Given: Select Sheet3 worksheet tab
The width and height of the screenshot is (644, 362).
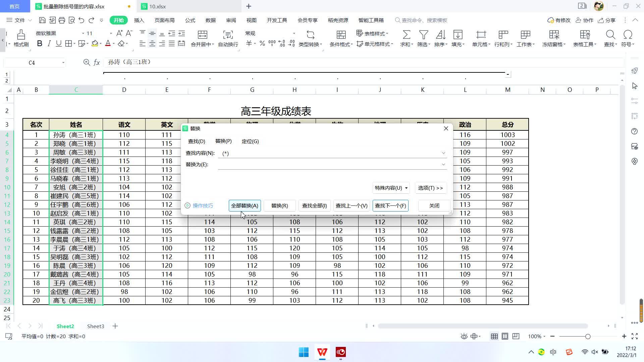Looking at the screenshot, I should 96,326.
